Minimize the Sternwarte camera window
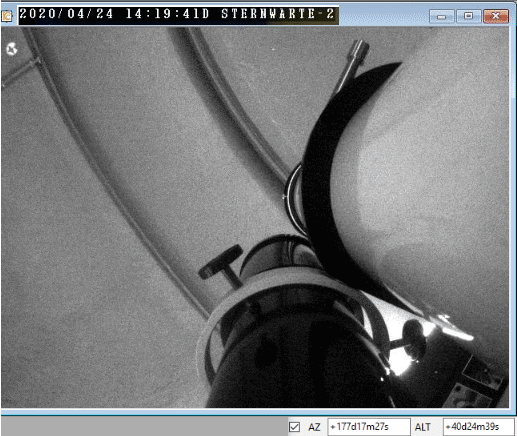The width and height of the screenshot is (517, 436). pyautogui.click(x=442, y=16)
